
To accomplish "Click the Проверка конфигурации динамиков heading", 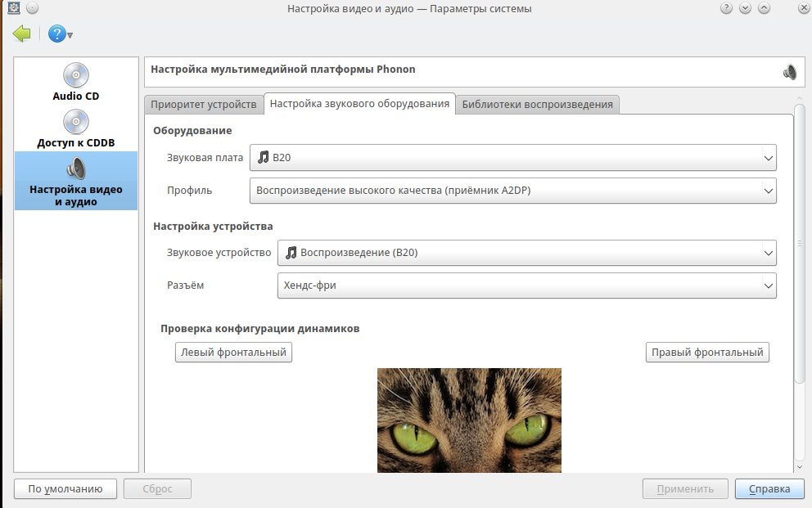I will 260,329.
